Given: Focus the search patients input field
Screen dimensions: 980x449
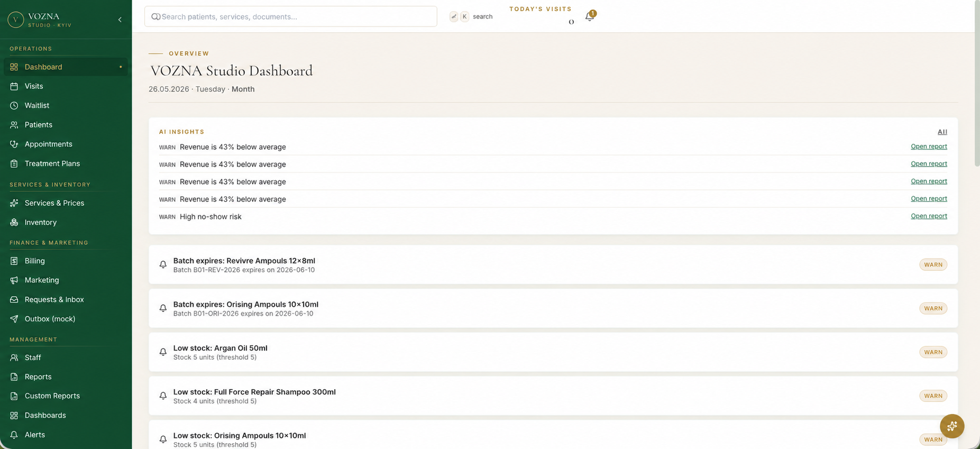Looking at the screenshot, I should (290, 16).
